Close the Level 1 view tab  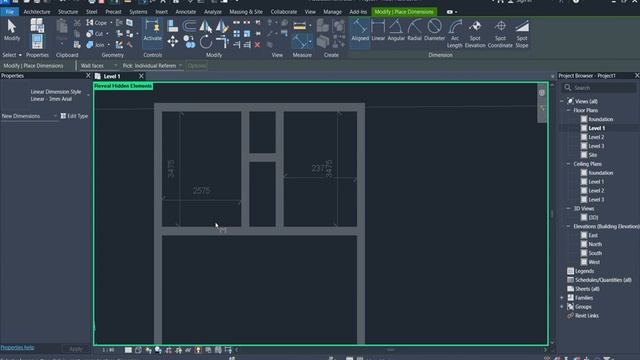pyautogui.click(x=141, y=76)
